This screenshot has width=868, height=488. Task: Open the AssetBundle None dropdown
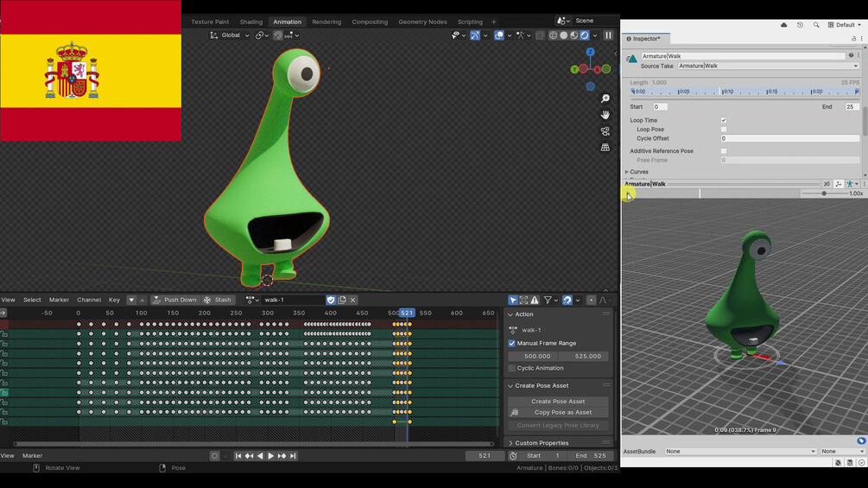coord(741,452)
